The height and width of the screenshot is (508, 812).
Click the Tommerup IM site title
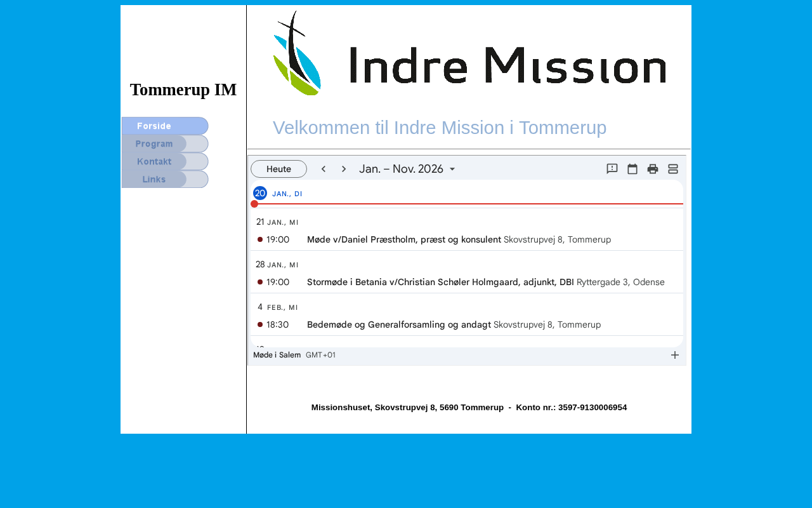pyautogui.click(x=183, y=90)
